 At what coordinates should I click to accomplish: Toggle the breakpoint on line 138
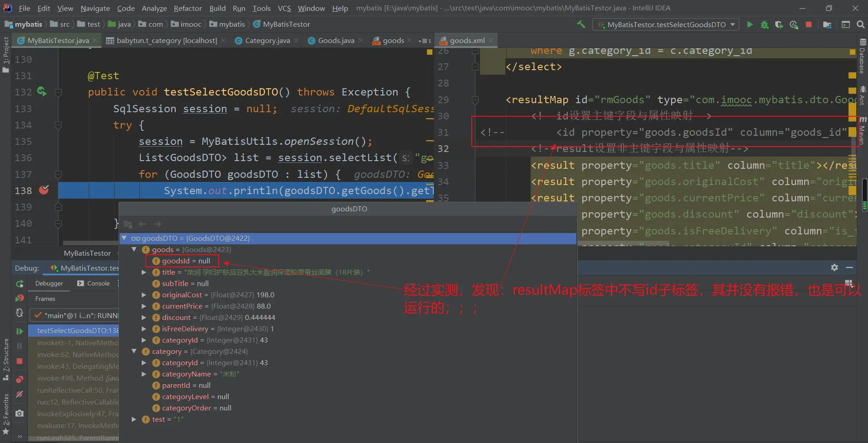tap(44, 191)
